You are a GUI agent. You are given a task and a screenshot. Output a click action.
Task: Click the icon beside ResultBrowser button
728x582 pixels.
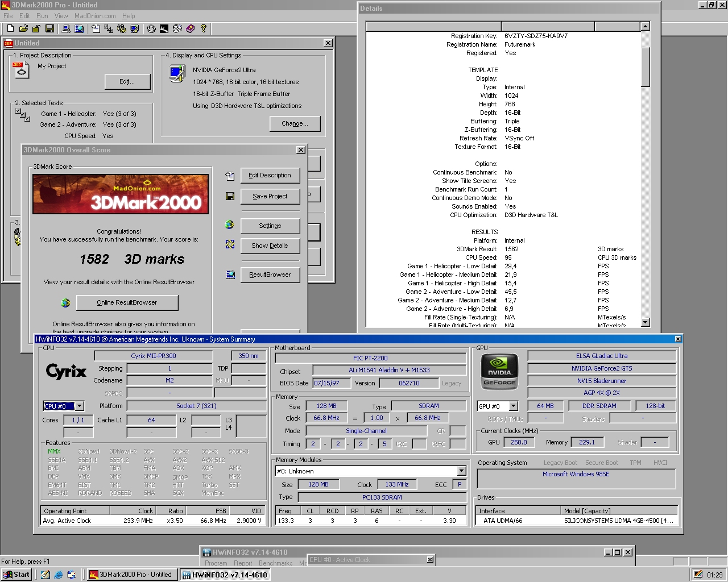pos(230,275)
